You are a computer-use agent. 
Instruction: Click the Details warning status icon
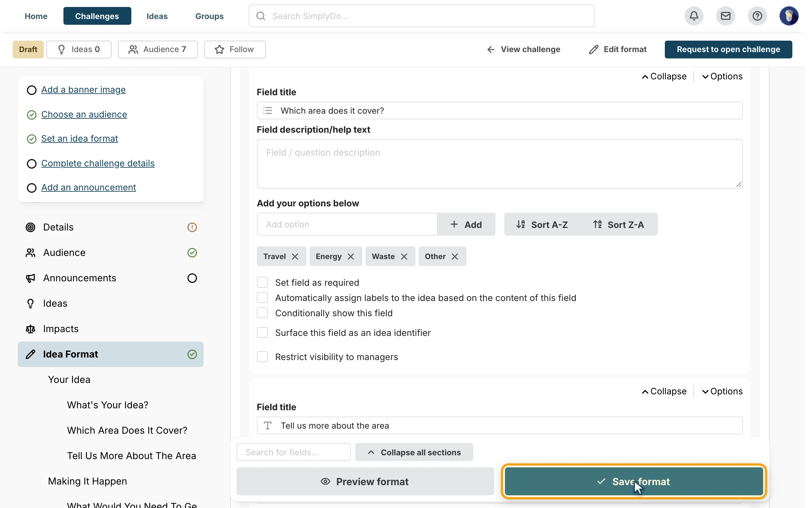pos(192,227)
